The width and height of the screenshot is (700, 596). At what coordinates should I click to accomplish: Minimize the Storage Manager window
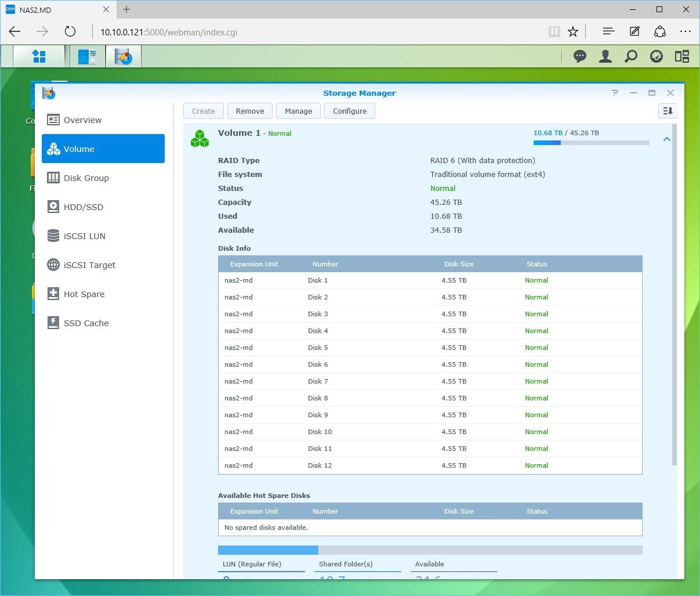click(633, 93)
